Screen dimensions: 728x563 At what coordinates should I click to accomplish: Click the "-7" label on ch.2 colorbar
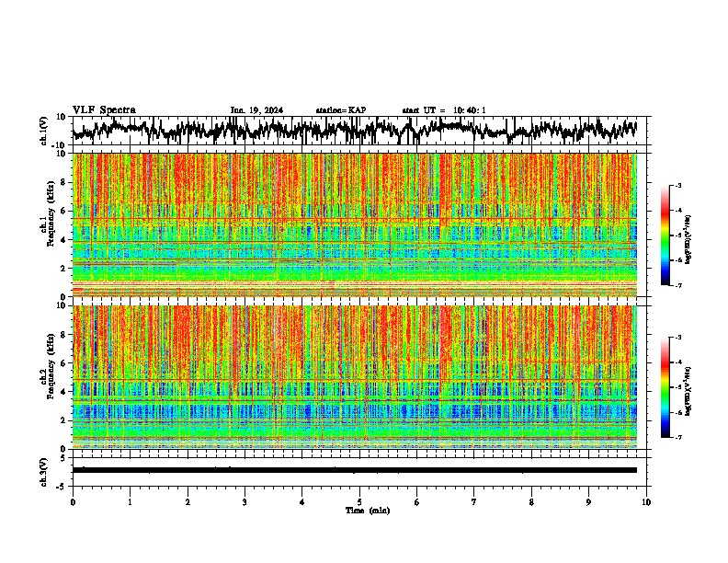tap(678, 437)
